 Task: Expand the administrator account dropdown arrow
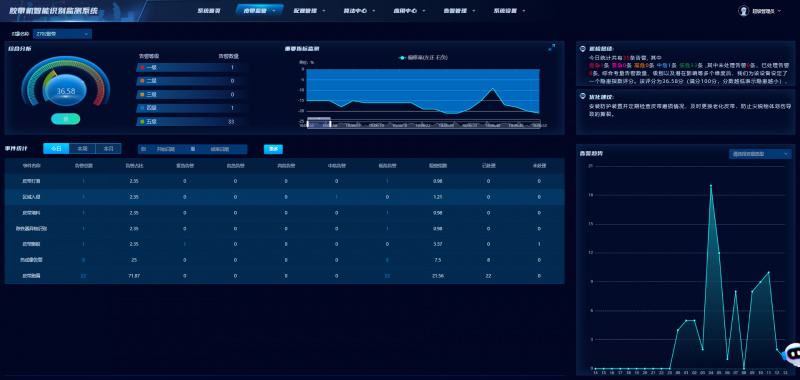pos(780,11)
